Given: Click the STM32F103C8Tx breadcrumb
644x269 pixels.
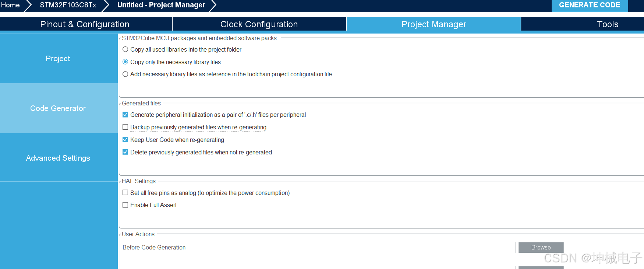Looking at the screenshot, I should (68, 5).
